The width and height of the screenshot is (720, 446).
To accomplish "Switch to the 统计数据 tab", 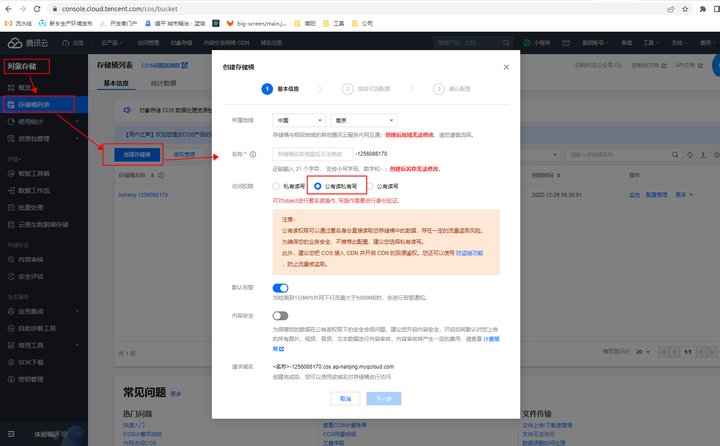I will pyautogui.click(x=163, y=83).
